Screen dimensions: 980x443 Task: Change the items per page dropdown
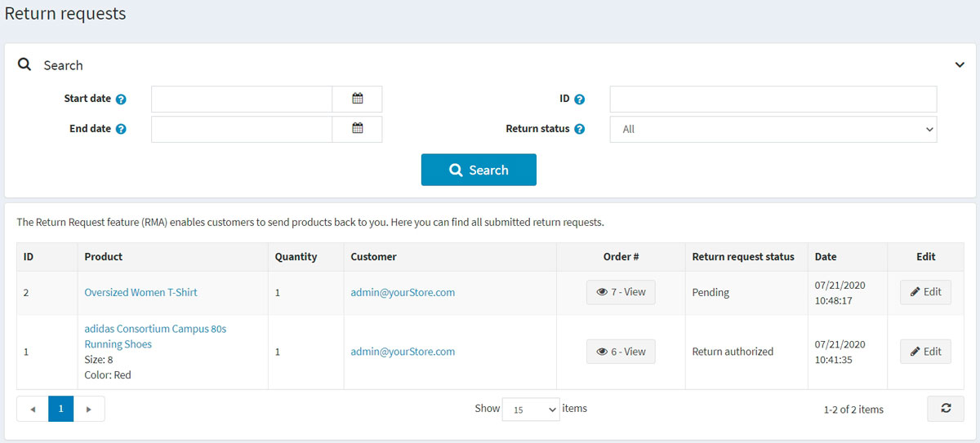(x=530, y=410)
